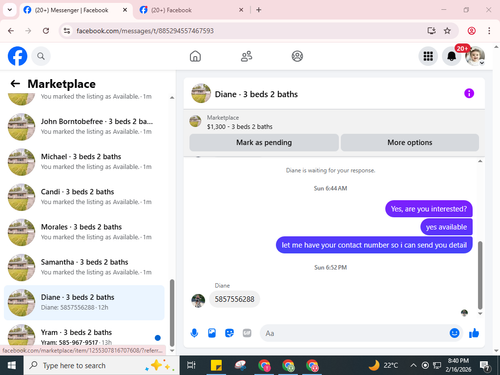Reload the current page
The width and height of the screenshot is (500, 375).
point(46,31)
